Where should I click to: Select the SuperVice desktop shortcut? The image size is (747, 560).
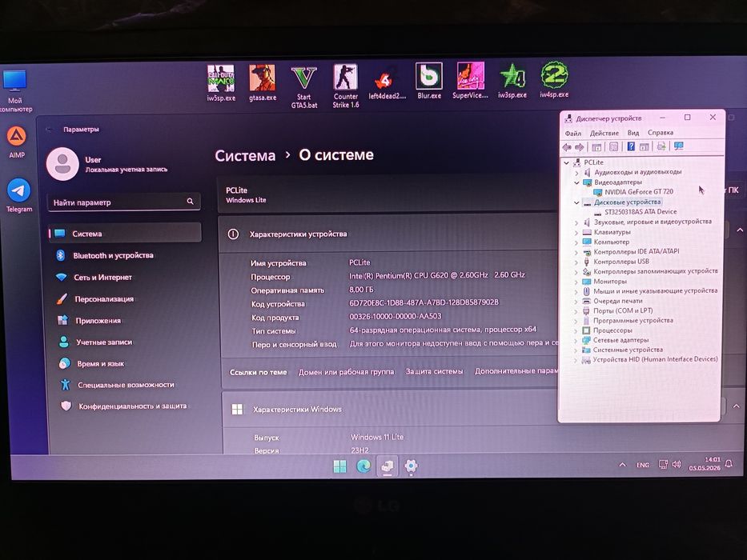click(x=470, y=81)
